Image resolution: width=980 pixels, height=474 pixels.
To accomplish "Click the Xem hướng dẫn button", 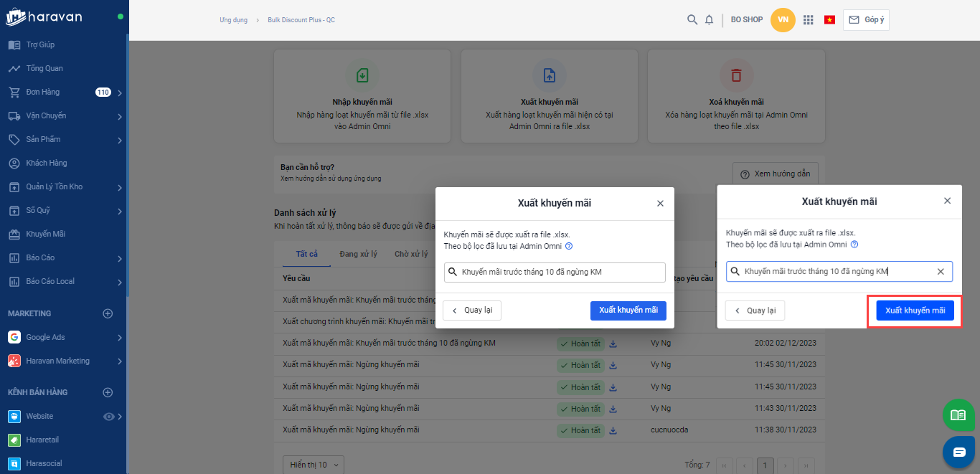I will point(775,174).
